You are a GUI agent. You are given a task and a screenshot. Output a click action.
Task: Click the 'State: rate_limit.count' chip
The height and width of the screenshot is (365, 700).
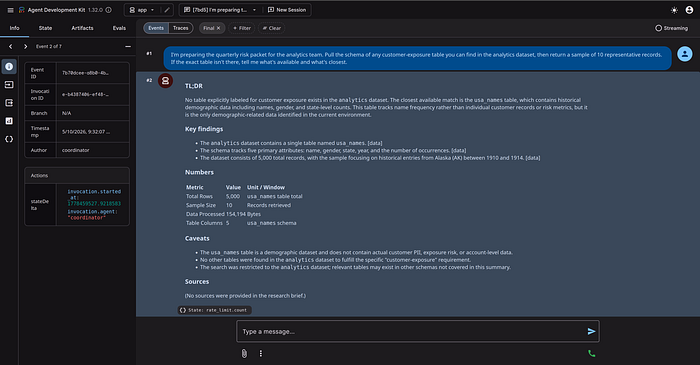(x=215, y=310)
